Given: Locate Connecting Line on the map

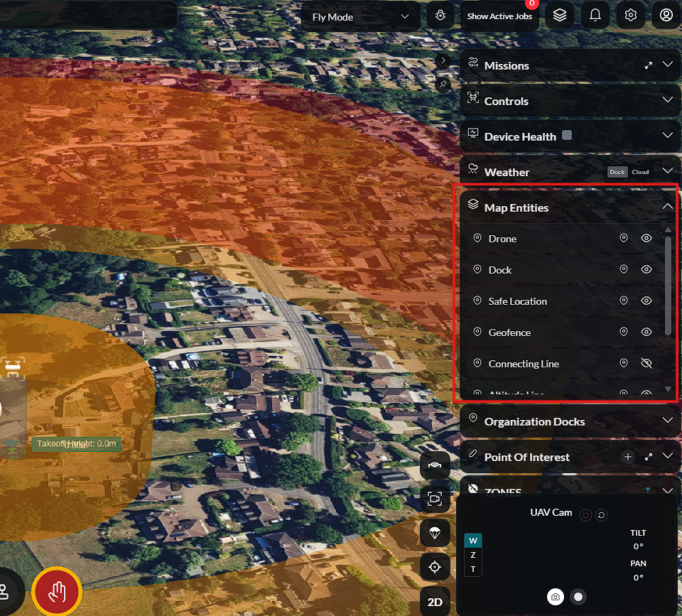Looking at the screenshot, I should point(623,363).
